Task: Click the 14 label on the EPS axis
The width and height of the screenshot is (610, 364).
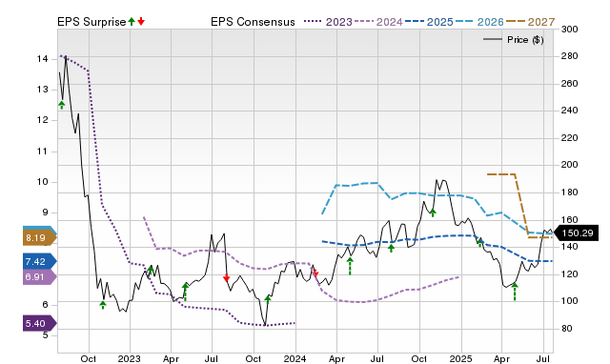Action: (42, 59)
